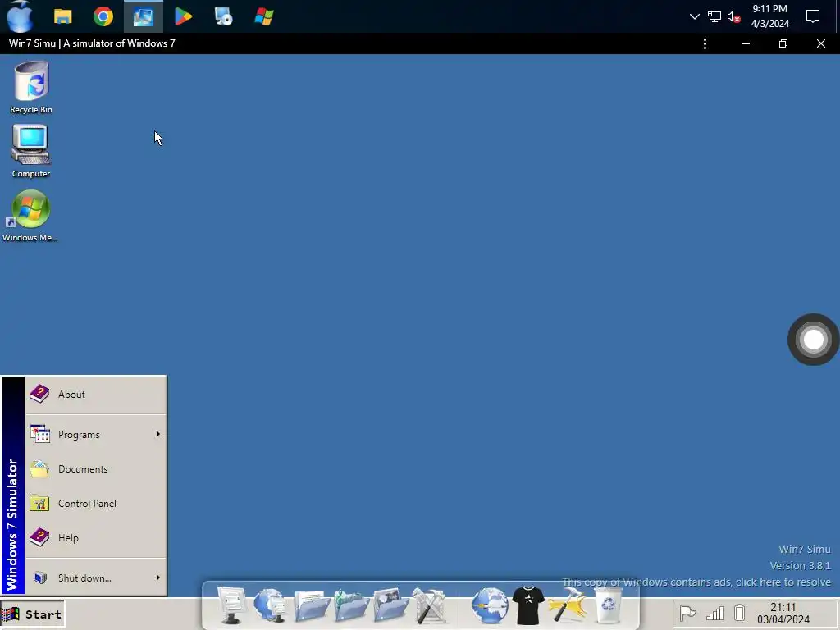Choose Shut down... in the start menu

coord(95,578)
